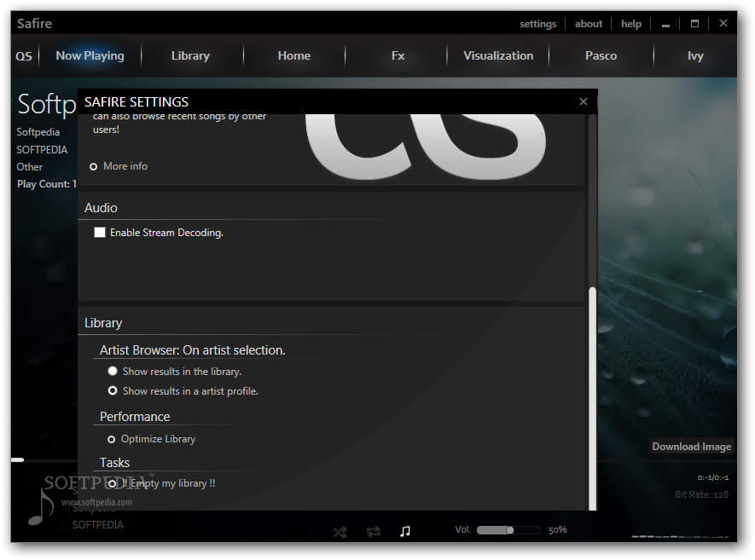Select Show results in a artist profile
The width and height of the screenshot is (755, 560).
pos(113,390)
